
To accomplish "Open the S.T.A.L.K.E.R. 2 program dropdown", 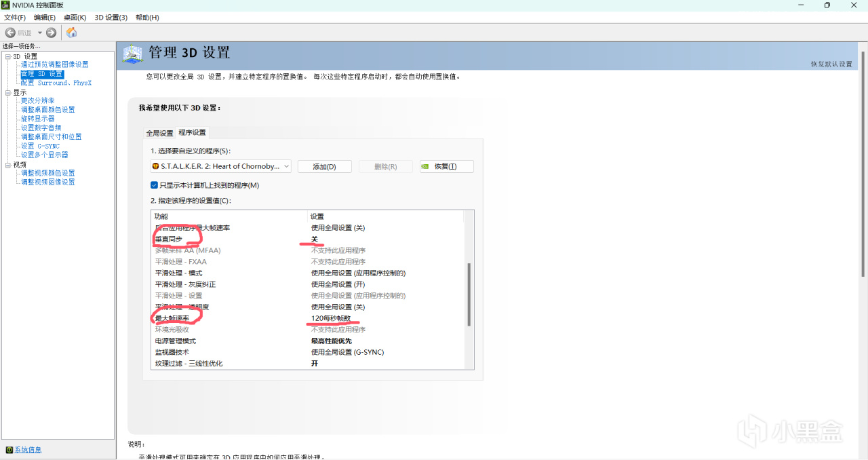I will [221, 166].
